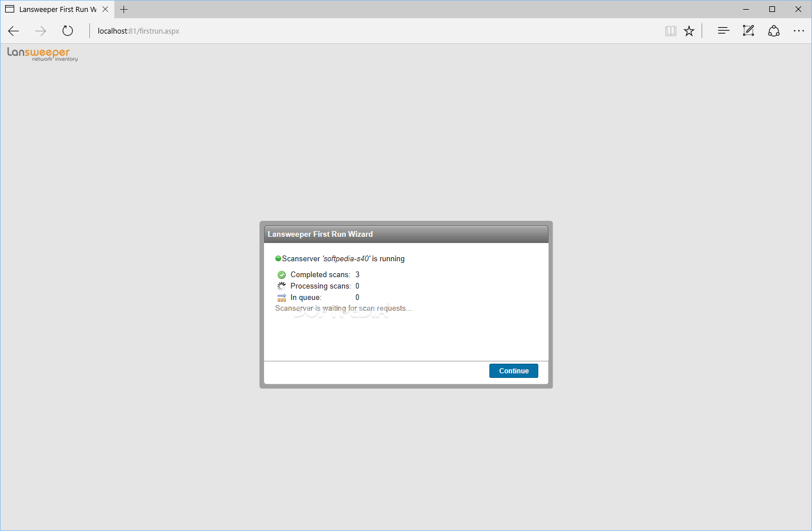The height and width of the screenshot is (531, 812).
Task: Click the browser forward arrow
Action: tap(40, 31)
